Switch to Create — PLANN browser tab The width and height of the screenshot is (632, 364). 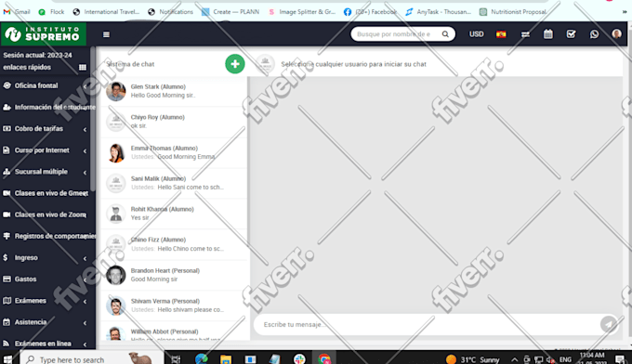pos(230,12)
